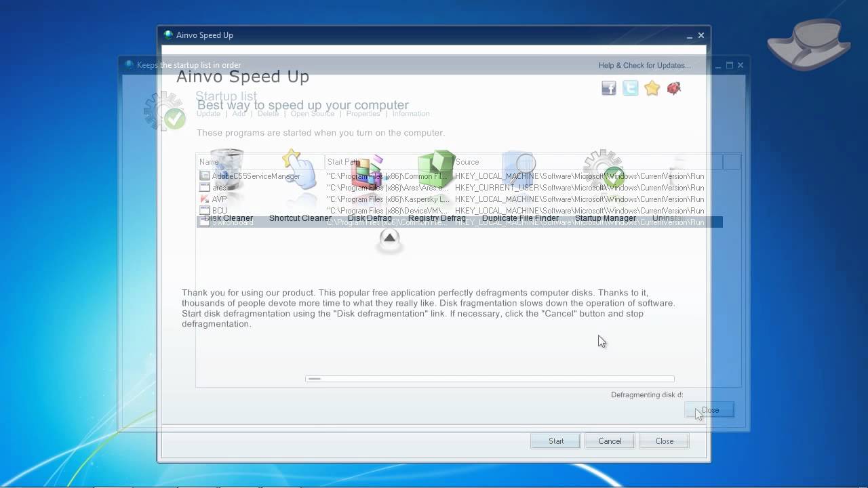Choose Delete in the Startup list menu
The height and width of the screenshot is (488, 868).
[x=268, y=114]
